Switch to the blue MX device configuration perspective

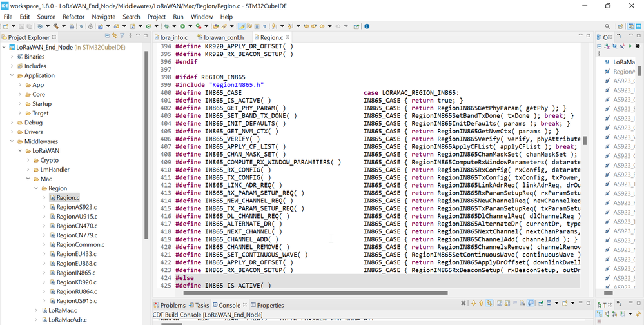pos(638,26)
